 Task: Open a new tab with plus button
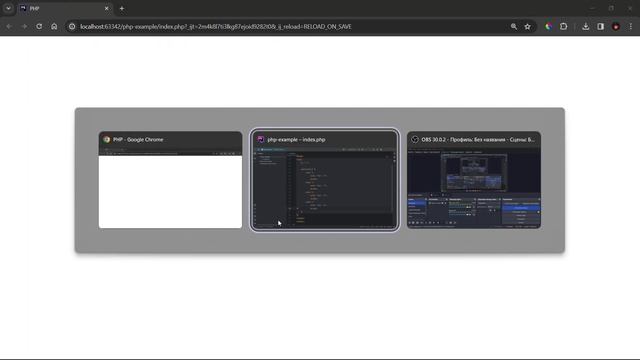[x=122, y=9]
